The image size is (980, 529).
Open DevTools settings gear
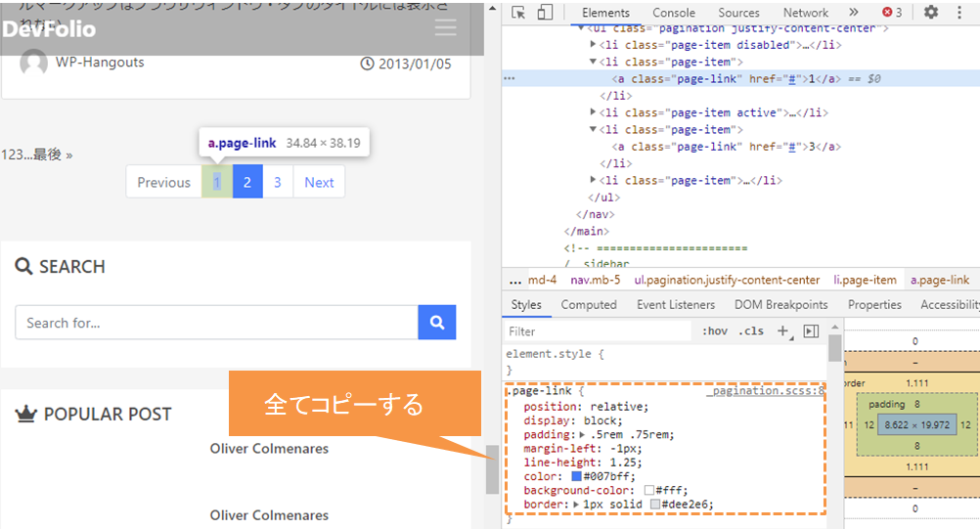coord(930,13)
